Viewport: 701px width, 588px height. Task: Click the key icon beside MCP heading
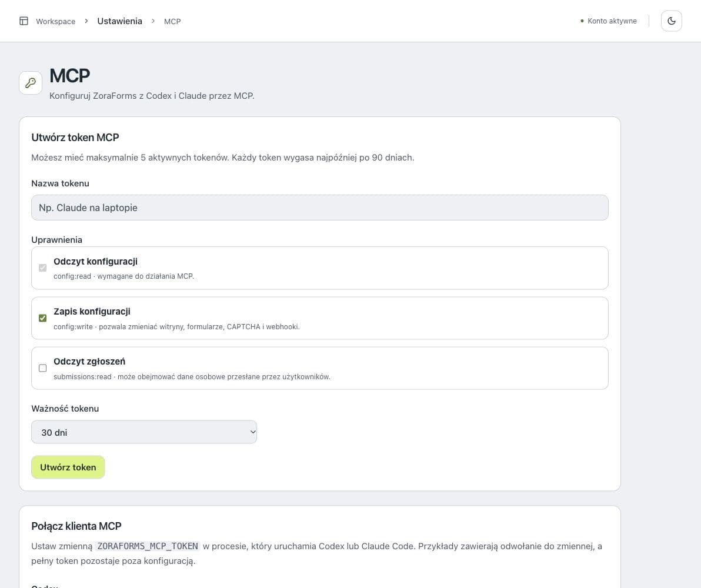31,83
